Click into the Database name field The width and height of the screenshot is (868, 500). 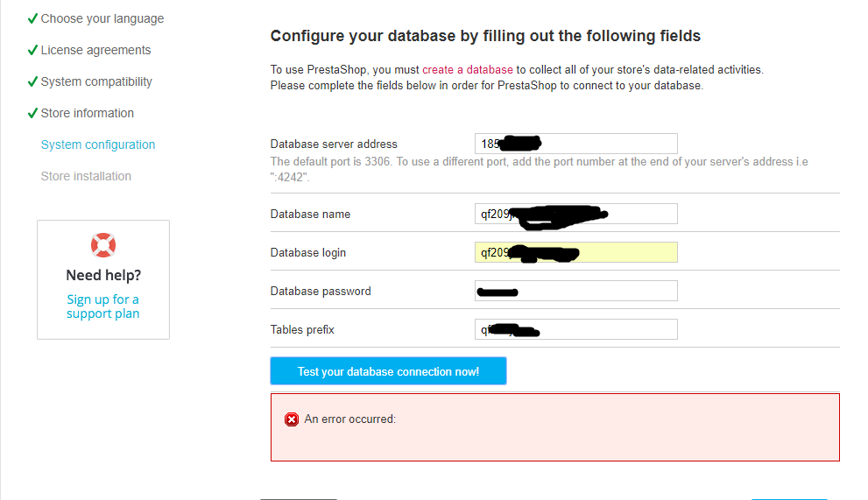(x=639, y=214)
